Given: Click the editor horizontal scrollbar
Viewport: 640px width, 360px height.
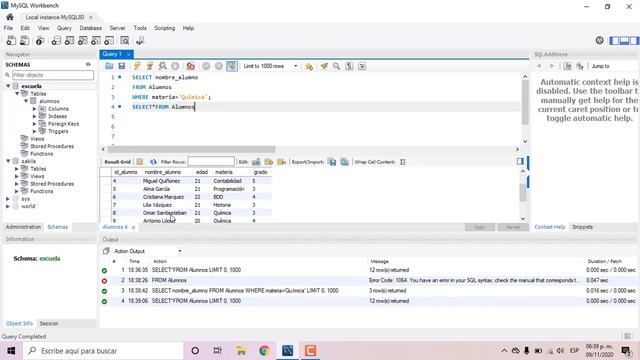Looking at the screenshot, I should 191,149.
